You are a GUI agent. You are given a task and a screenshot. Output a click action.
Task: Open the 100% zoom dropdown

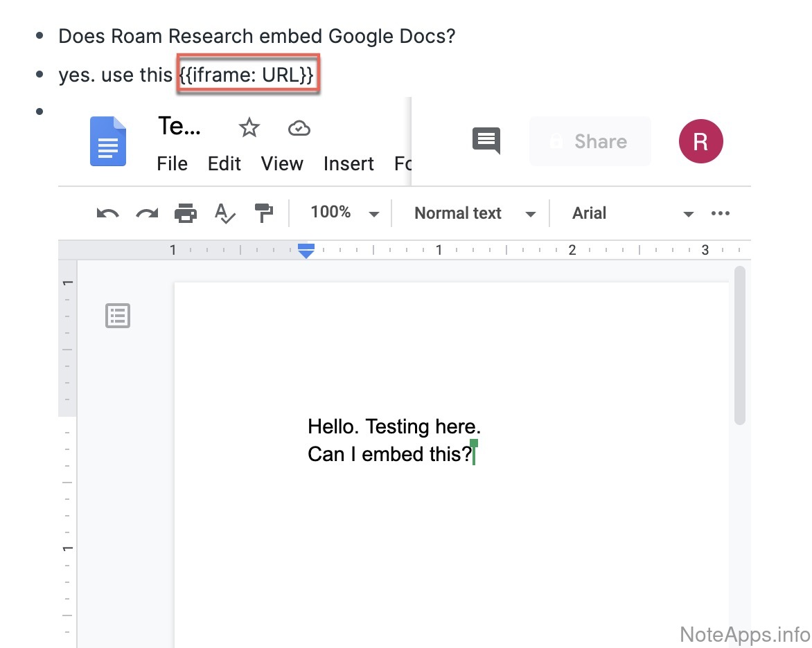pos(344,213)
